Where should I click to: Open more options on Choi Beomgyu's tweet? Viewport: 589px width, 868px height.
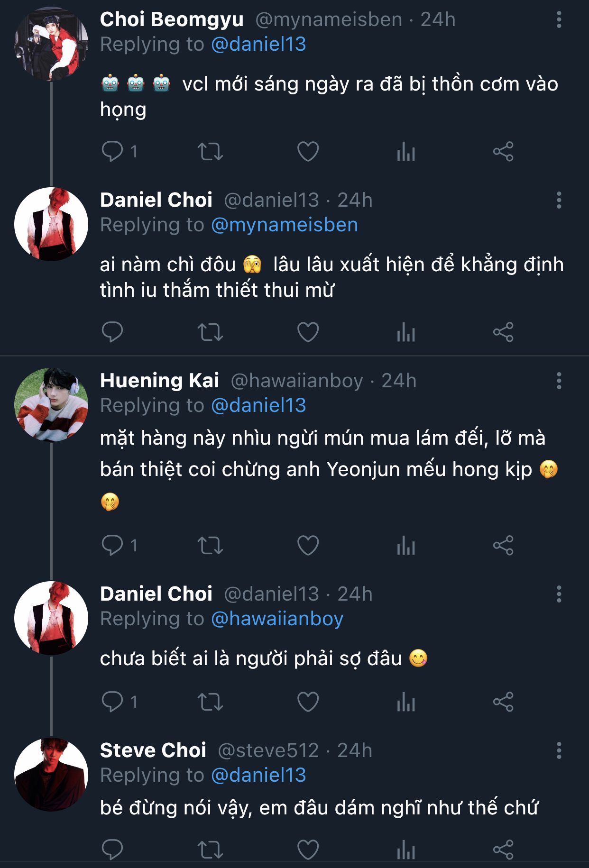[559, 20]
